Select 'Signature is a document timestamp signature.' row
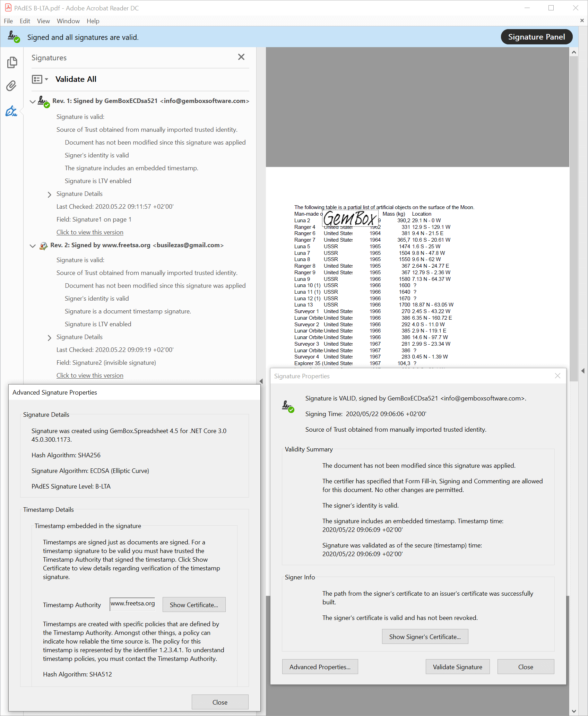Screen dimensions: 588x716 point(128,311)
